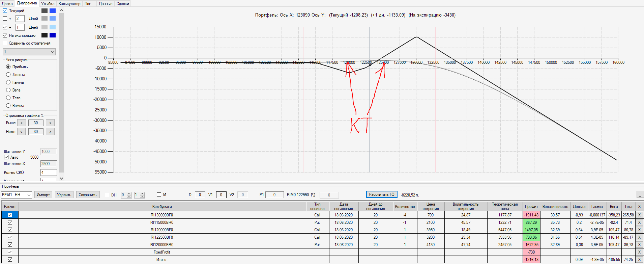This screenshot has width=644, height=264.
Task: Click the % link beside Отрисовка графика
Action: click(x=42, y=115)
